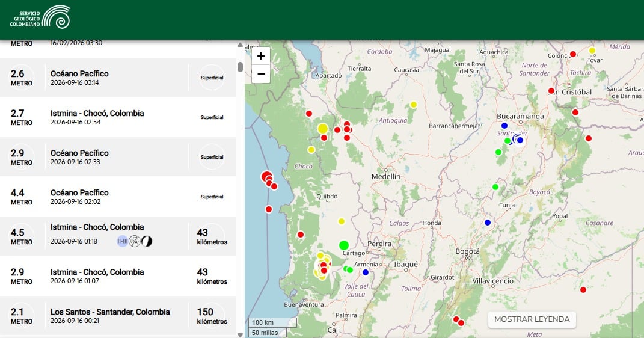Click the 16/09/2026 03:30 date text

tap(76, 43)
